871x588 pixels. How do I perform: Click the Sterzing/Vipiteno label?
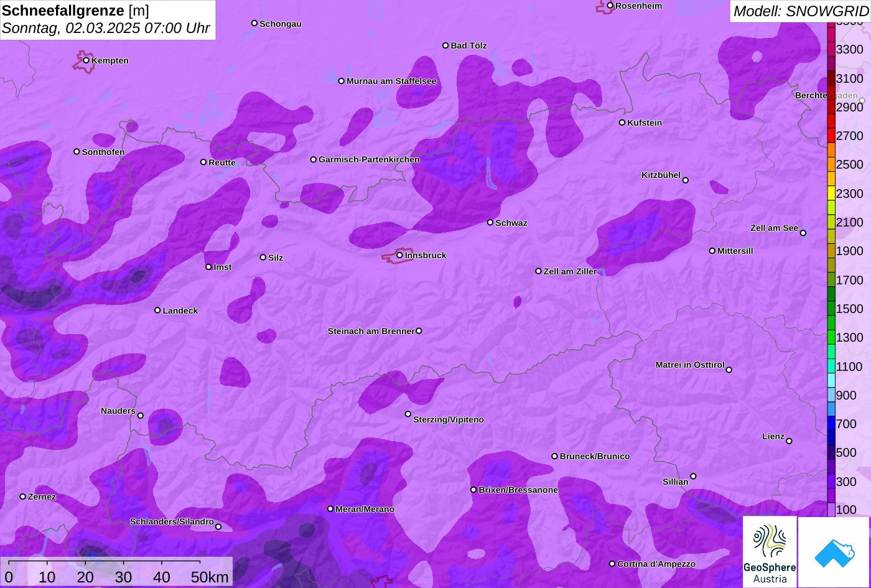click(x=449, y=420)
